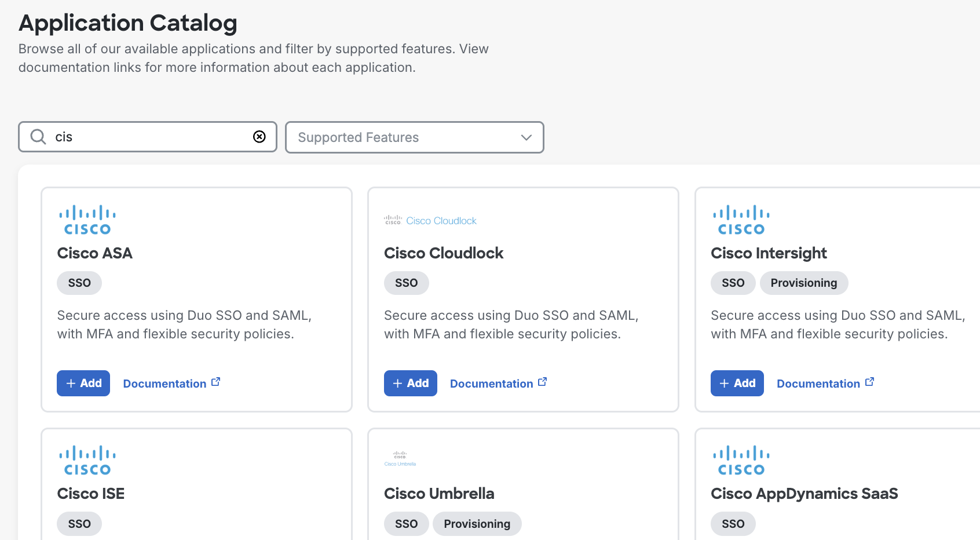Click the SSO tag on Cisco AppDynamics SaaS
The height and width of the screenshot is (540, 980).
[733, 523]
